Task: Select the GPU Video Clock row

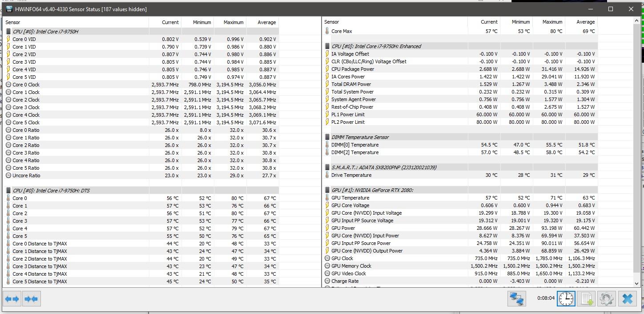Action: click(460, 273)
